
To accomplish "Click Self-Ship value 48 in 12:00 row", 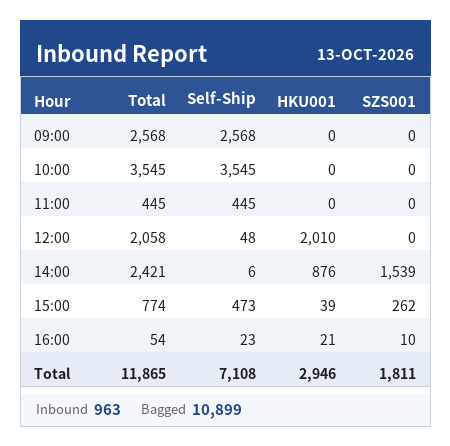I will [248, 238].
